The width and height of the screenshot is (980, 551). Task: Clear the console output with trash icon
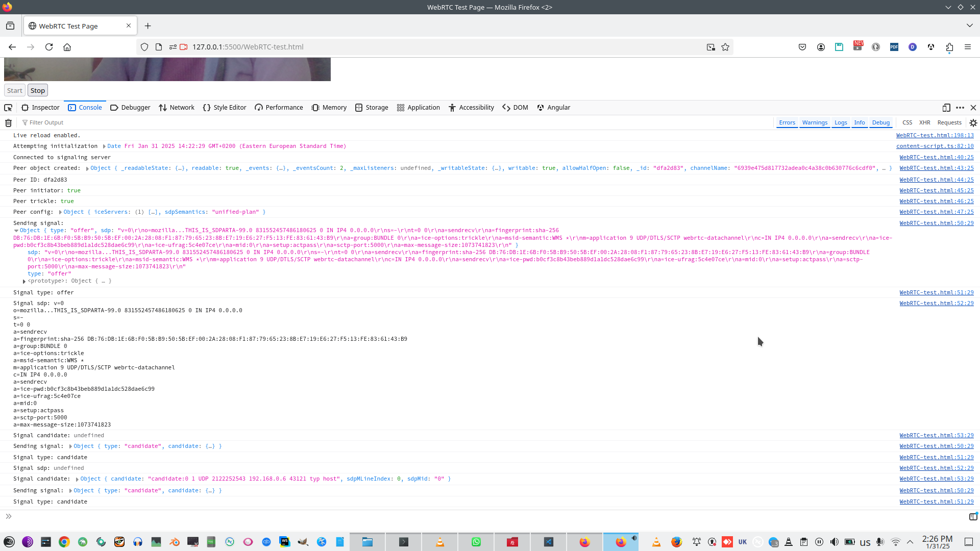(8, 122)
